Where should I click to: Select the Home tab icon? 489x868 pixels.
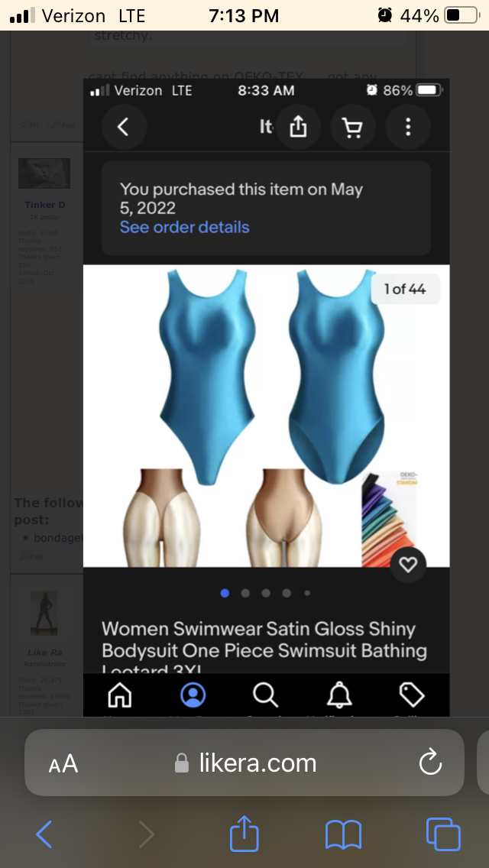(x=120, y=695)
